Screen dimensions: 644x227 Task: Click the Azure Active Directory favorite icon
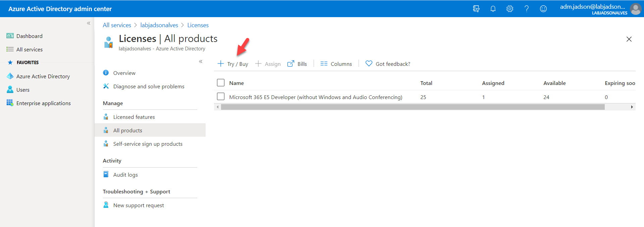point(10,76)
